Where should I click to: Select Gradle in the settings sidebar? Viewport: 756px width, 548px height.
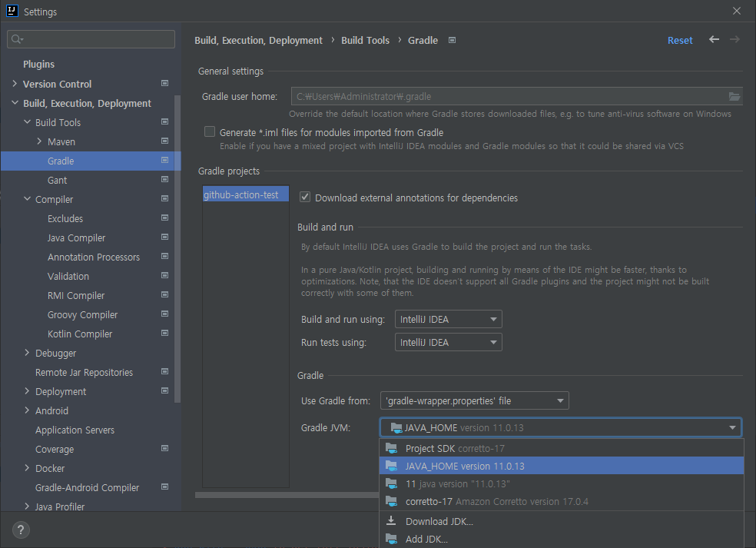pyautogui.click(x=61, y=160)
